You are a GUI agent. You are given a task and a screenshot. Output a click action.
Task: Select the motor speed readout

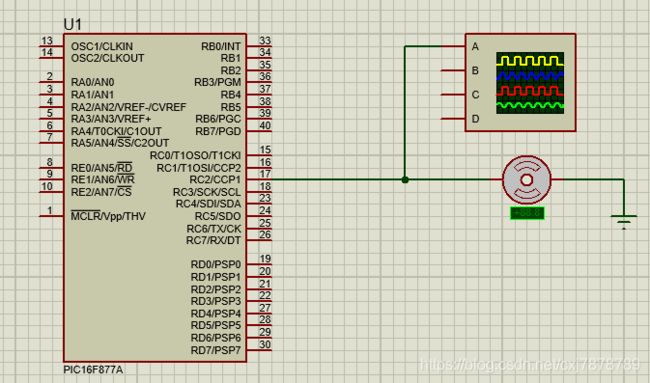(x=527, y=213)
